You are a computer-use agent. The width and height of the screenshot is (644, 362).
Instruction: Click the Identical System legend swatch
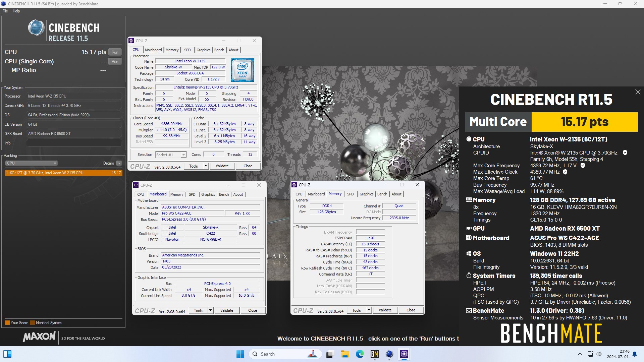(32, 323)
